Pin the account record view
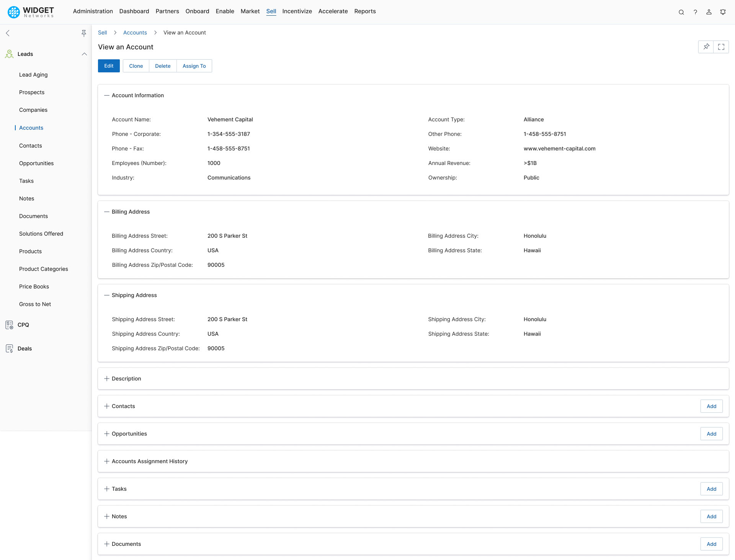 (x=706, y=47)
